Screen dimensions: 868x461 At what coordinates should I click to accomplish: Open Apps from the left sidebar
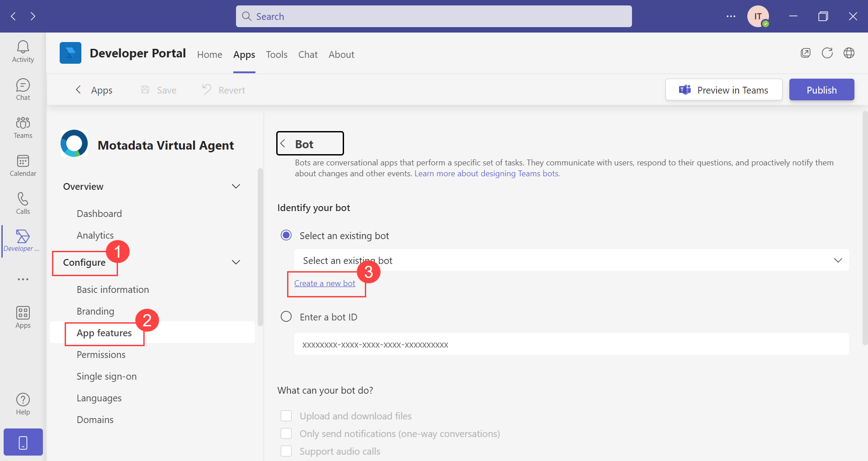(23, 317)
